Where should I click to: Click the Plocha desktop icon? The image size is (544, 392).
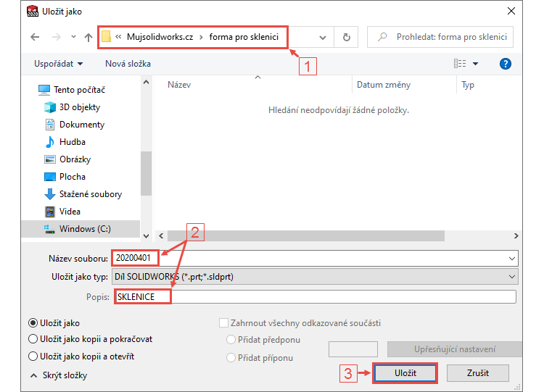50,177
